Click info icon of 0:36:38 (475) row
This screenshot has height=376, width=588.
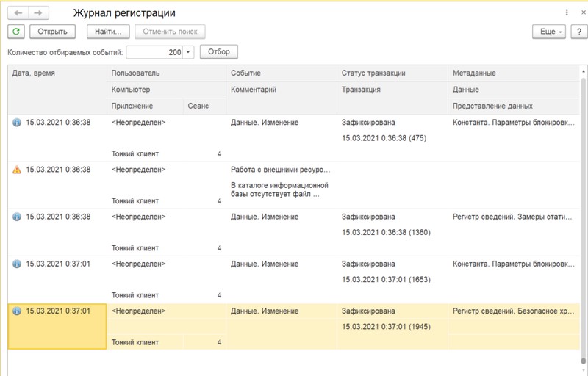click(x=17, y=123)
